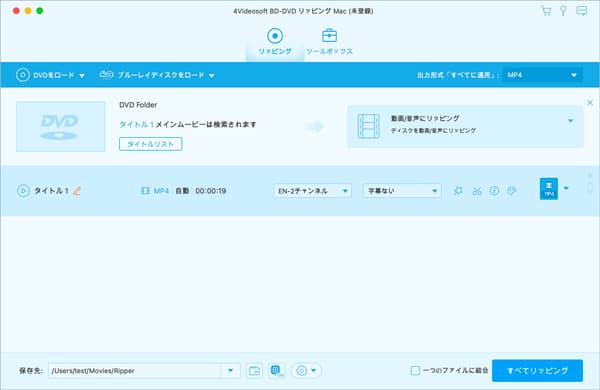Screen dimensions: 600x390
Task: Open the output folder icon
Action: coord(254,370)
